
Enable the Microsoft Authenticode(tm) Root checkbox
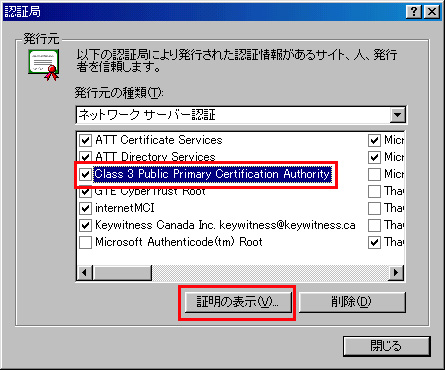coord(85,242)
